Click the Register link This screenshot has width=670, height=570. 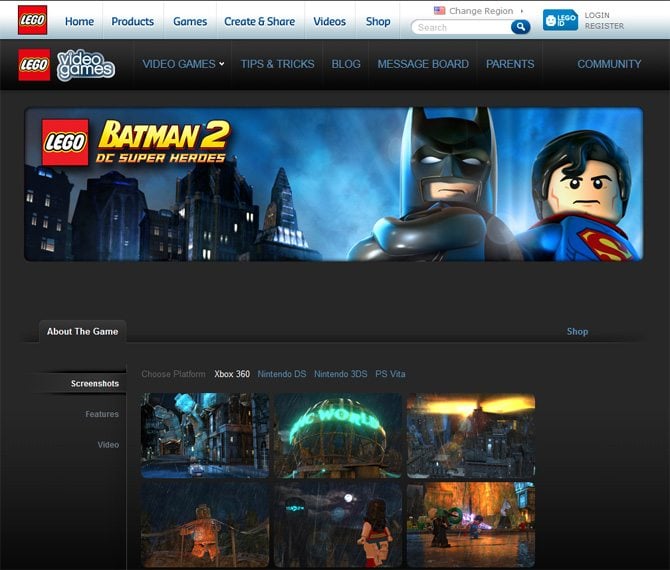coord(604,26)
